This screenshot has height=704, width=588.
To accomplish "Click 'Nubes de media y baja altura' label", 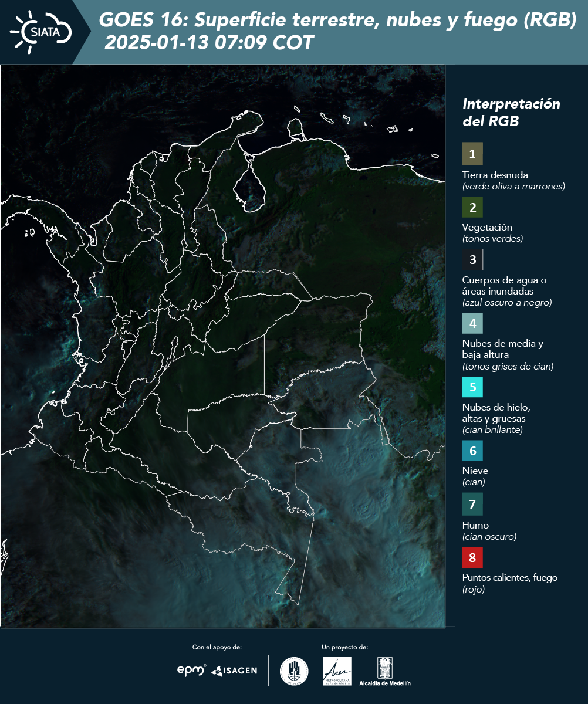I will 503,349.
